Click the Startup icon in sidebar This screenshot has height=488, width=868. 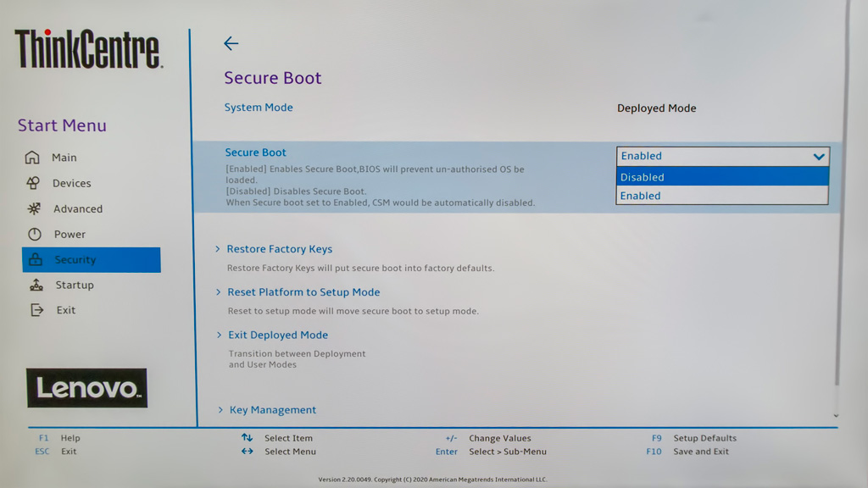point(36,285)
